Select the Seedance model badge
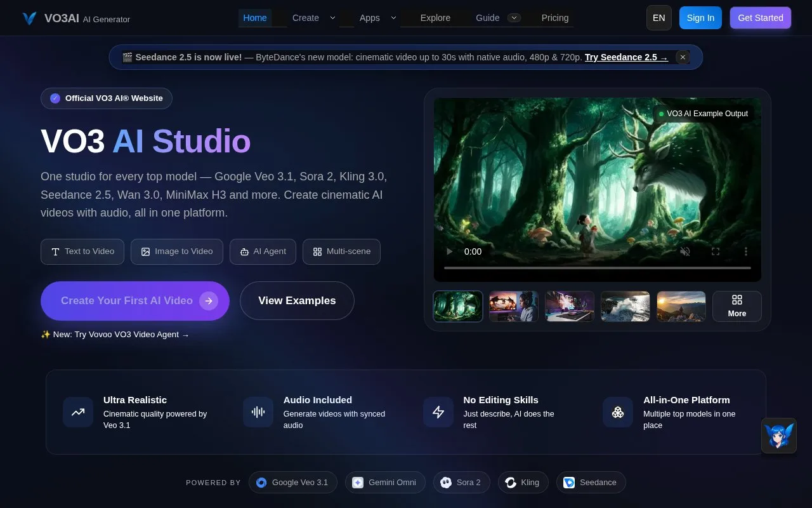Screen dimensions: 812x508 (x=591, y=483)
